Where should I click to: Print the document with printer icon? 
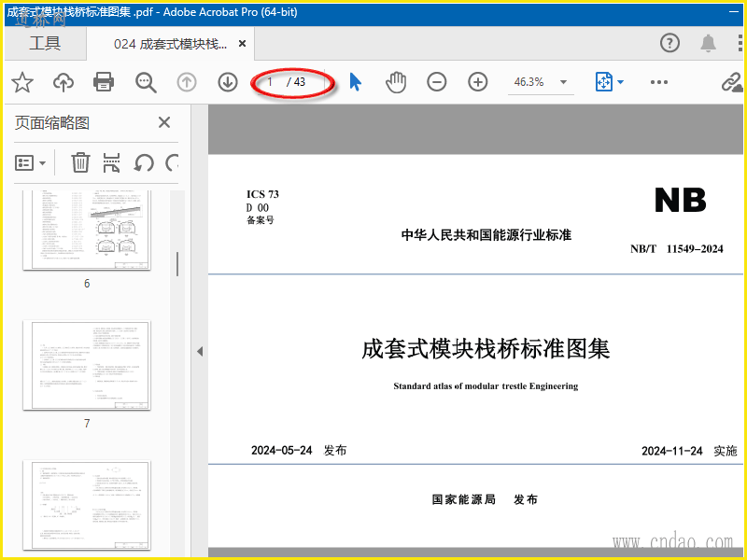click(x=104, y=82)
